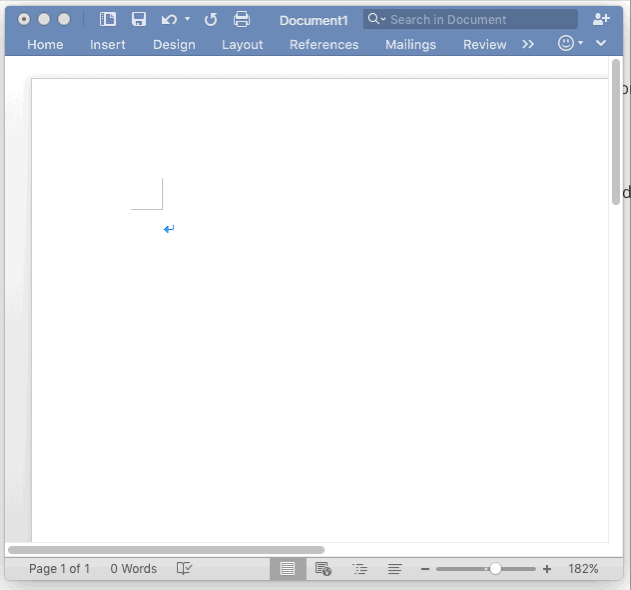This screenshot has width=631, height=590.
Task: Expand the ribbon with the chevron arrow
Action: (x=601, y=43)
